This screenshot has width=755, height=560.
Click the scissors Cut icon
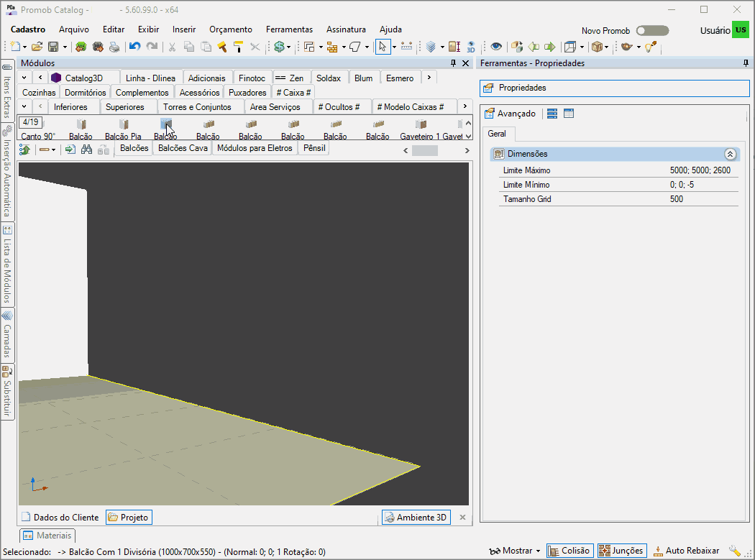[x=172, y=47]
